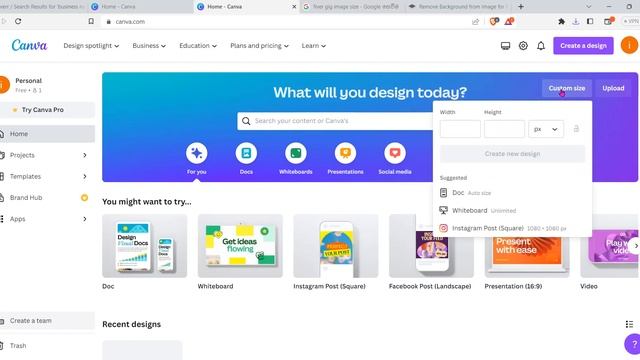Open the orange account avatar
This screenshot has width=640, height=360.
point(629,45)
